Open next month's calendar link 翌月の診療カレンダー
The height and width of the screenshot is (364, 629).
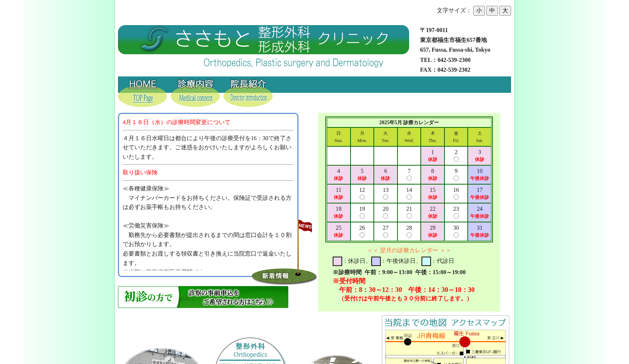tap(409, 250)
